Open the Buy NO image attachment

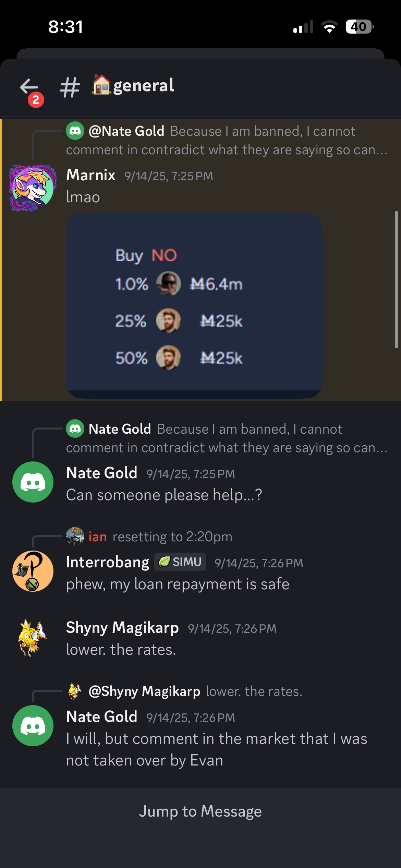tap(194, 305)
